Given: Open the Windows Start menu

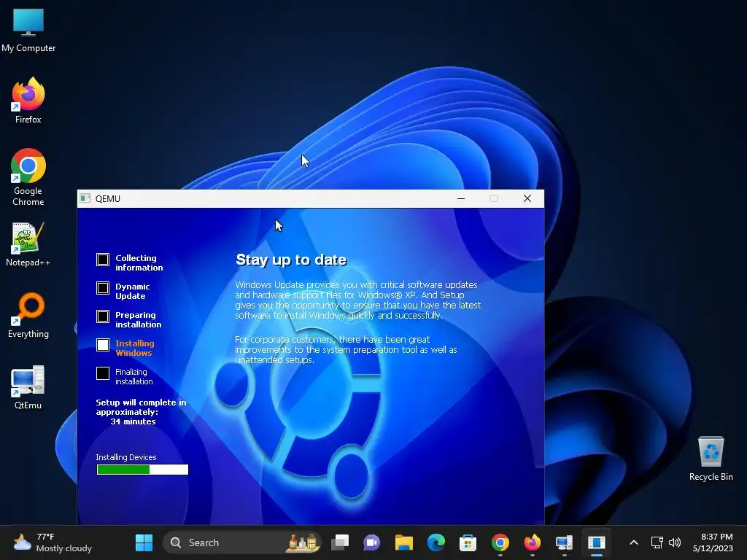Looking at the screenshot, I should [x=144, y=542].
